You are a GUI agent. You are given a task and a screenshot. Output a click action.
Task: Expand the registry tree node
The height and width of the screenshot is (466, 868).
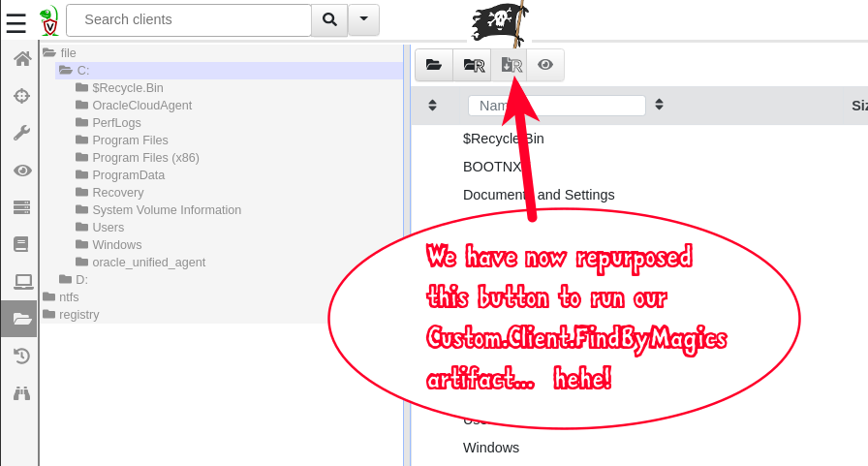point(78,315)
